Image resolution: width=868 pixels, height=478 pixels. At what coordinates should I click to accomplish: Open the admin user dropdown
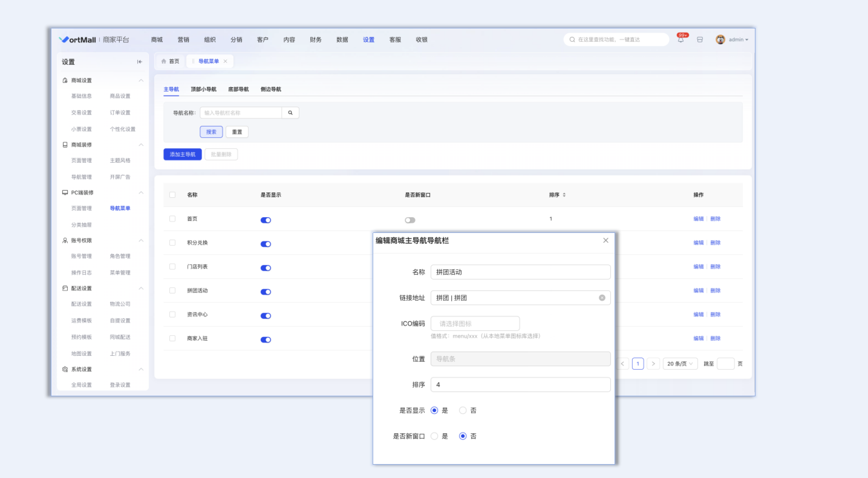pyautogui.click(x=738, y=40)
